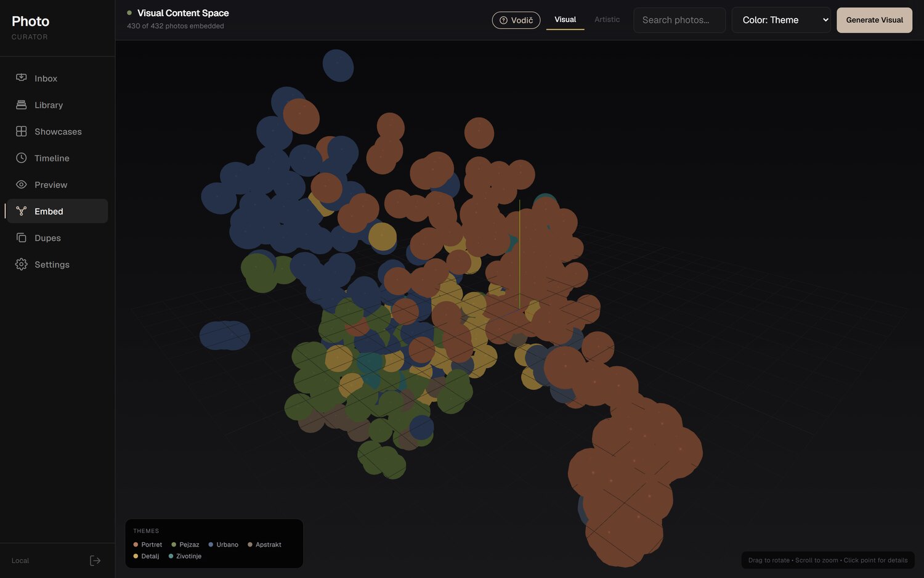The image size is (924, 578).
Task: Click the Embed nodes icon
Action: (x=22, y=211)
